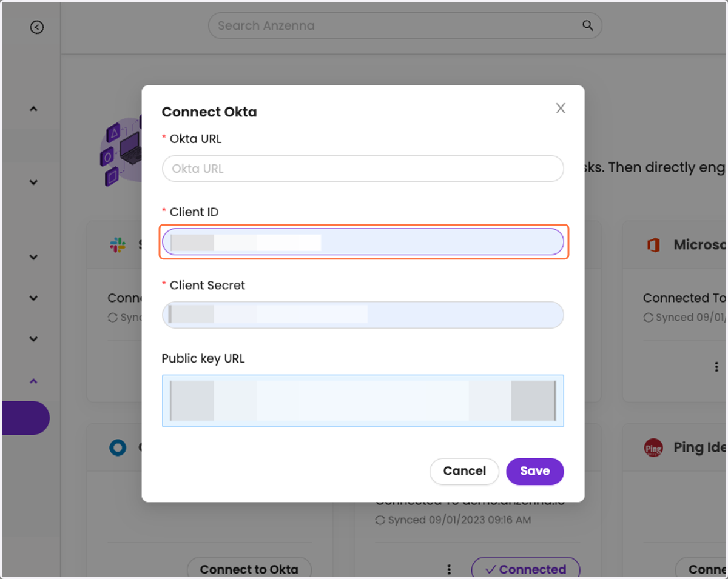The image size is (728, 579).
Task: Open the Microsoft card three-dot menu
Action: pyautogui.click(x=716, y=367)
